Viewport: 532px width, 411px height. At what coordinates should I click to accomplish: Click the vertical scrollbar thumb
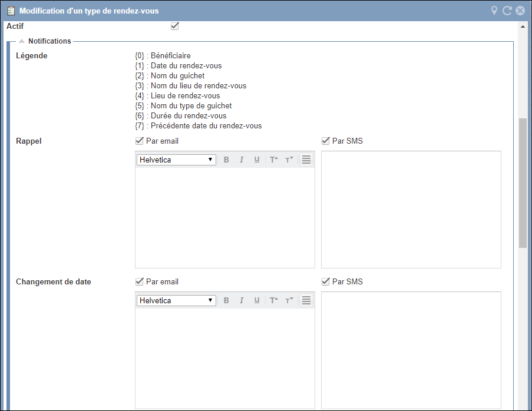pos(523,183)
